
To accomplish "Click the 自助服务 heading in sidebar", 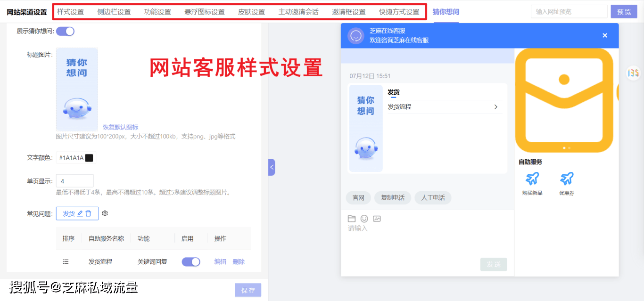I will pos(530,162).
